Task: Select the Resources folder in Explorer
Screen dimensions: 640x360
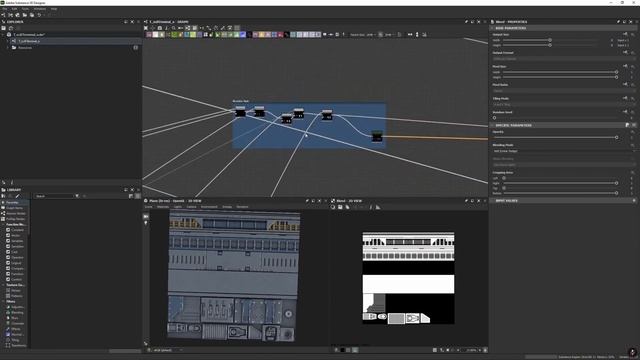Action: pos(24,47)
